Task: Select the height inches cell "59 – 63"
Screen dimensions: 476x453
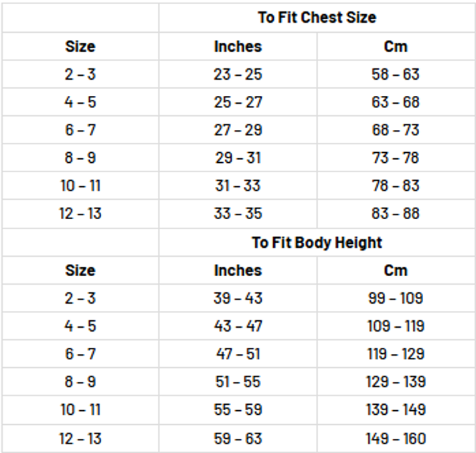Action: tap(238, 439)
